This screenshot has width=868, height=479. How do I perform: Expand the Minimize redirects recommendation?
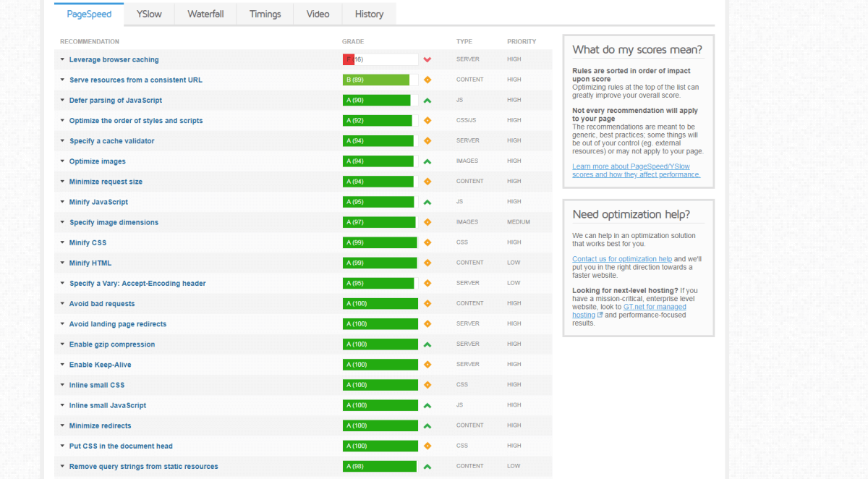point(63,425)
